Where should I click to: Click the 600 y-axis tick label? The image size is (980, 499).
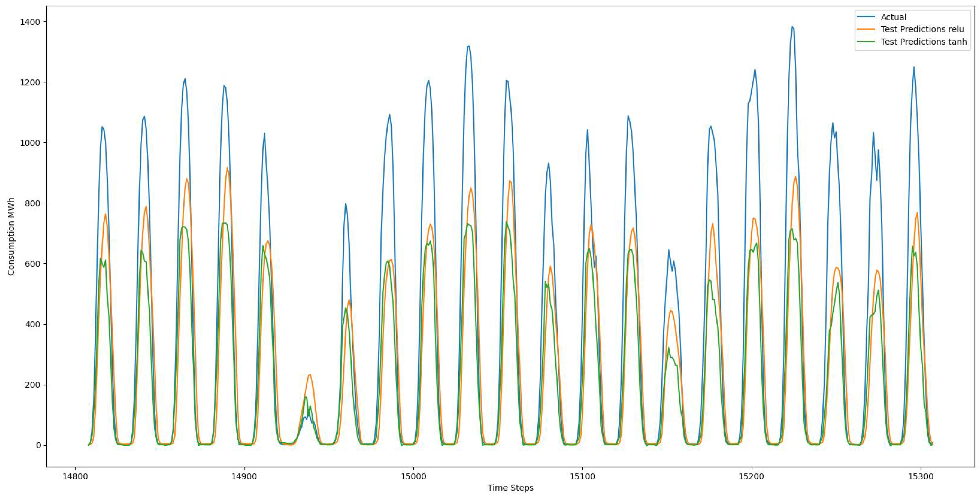tap(32, 264)
